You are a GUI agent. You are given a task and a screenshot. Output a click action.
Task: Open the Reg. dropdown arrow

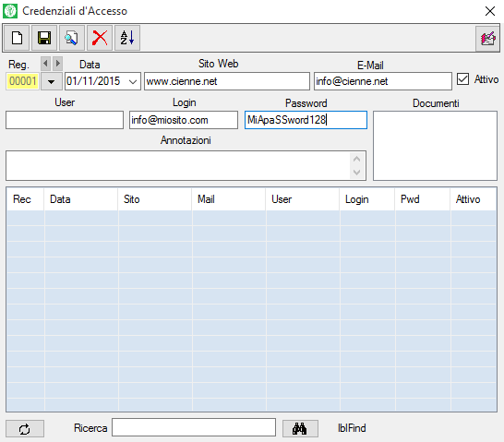[x=51, y=81]
